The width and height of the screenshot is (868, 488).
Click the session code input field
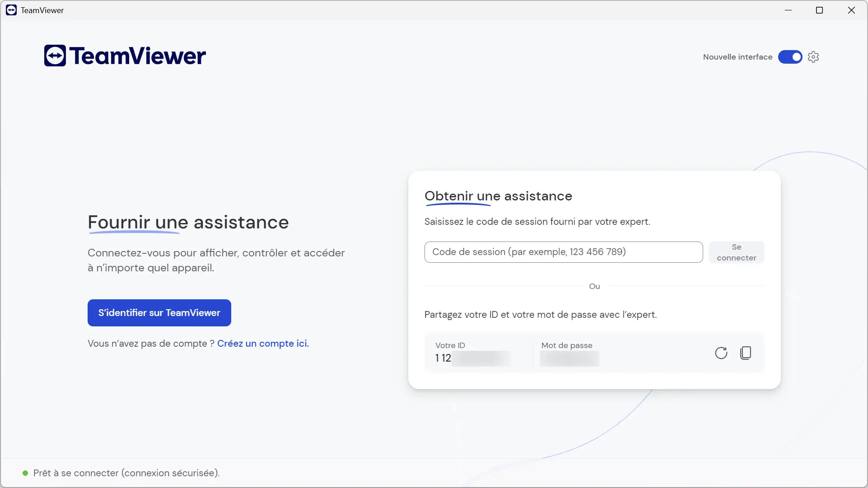pyautogui.click(x=563, y=251)
